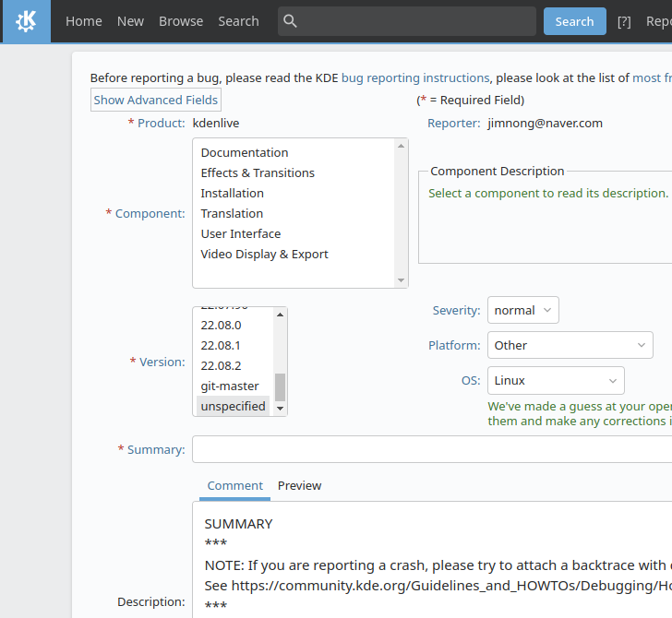
Task: Open the Home menu item
Action: (84, 21)
